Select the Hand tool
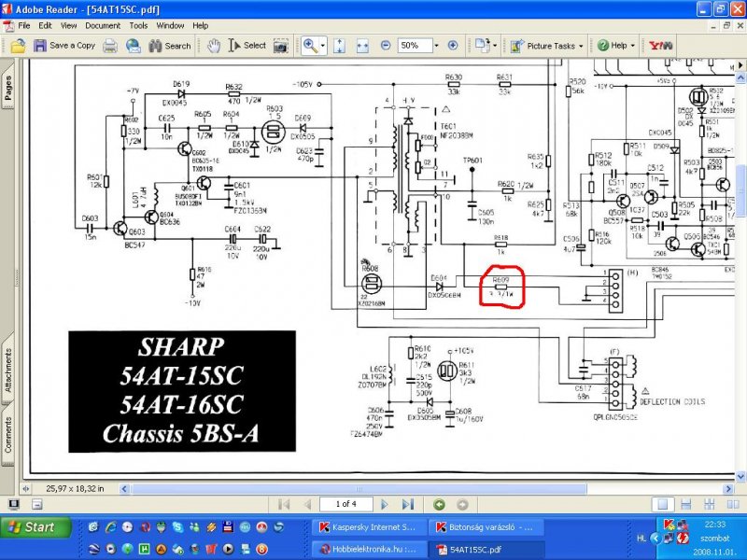The height and width of the screenshot is (560, 747). 214,46
